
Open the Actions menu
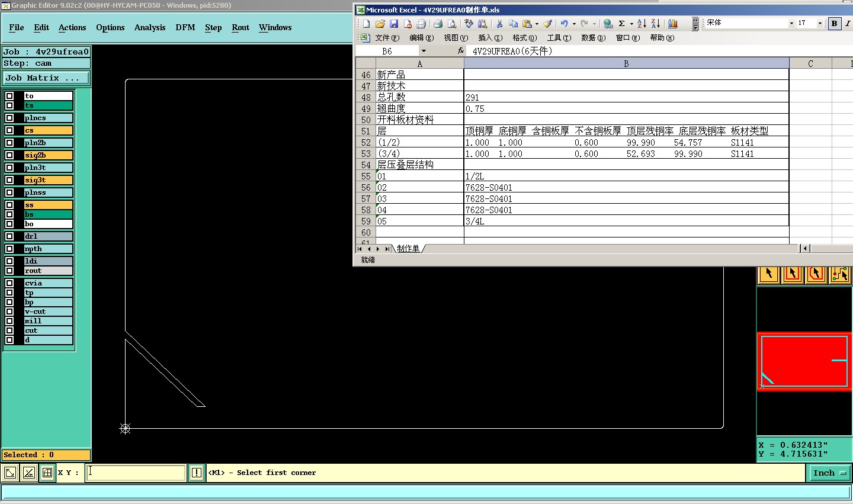click(x=72, y=27)
